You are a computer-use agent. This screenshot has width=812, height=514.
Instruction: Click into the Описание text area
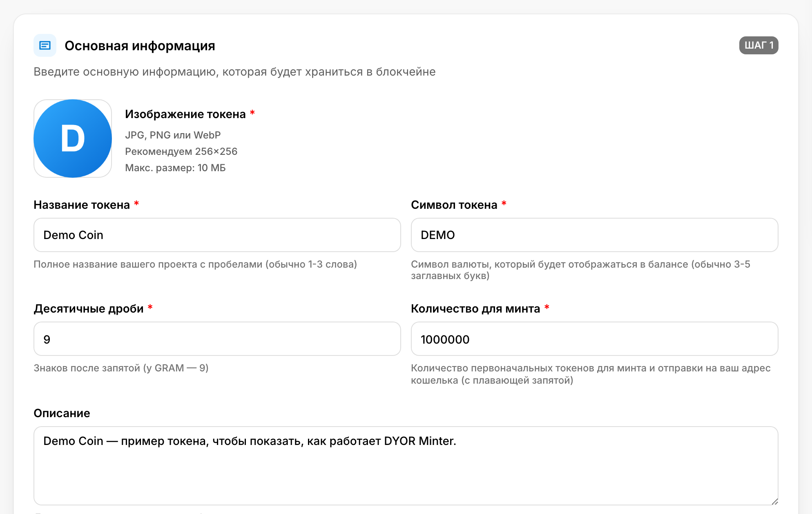click(406, 466)
